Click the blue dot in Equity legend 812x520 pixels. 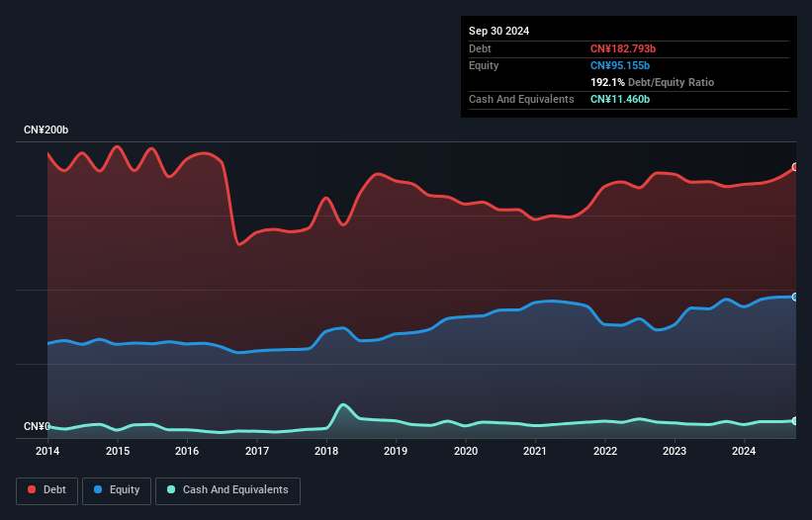[x=98, y=489]
